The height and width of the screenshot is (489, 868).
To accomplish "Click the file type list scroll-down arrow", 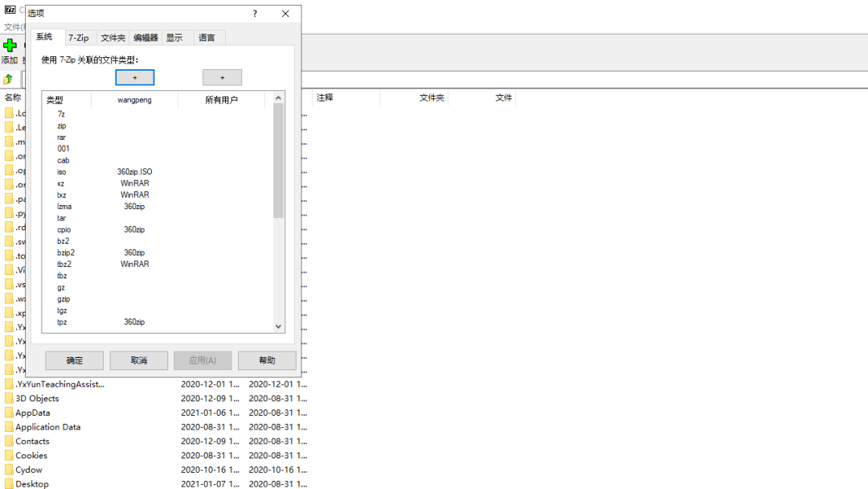I will click(279, 327).
